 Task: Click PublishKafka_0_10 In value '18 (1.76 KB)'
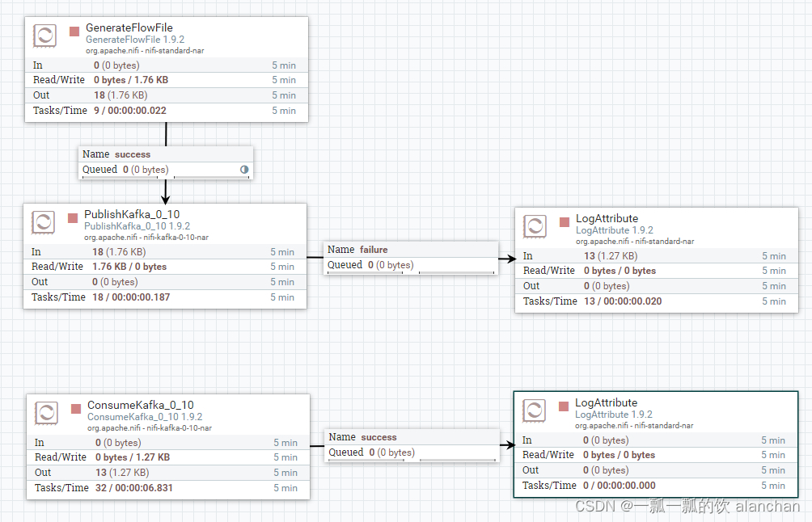coord(119,252)
